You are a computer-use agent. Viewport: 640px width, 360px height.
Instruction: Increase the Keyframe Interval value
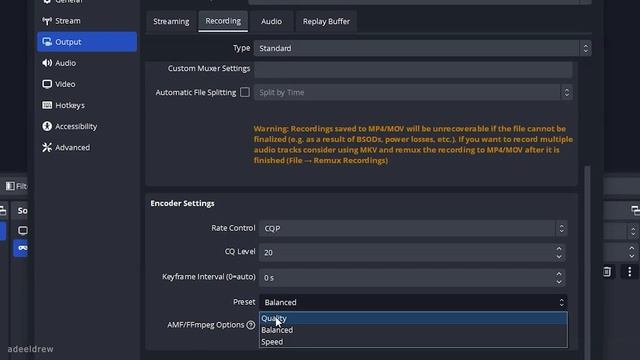pyautogui.click(x=559, y=273)
